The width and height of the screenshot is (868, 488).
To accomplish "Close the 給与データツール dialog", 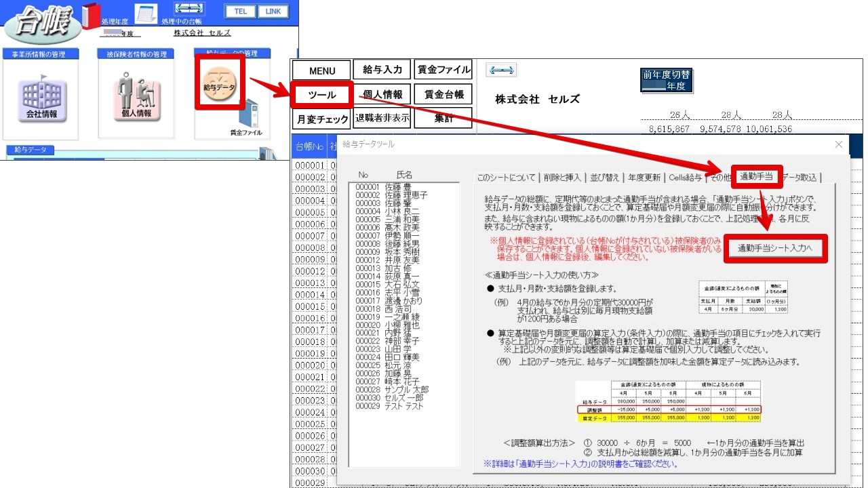I will (x=839, y=144).
